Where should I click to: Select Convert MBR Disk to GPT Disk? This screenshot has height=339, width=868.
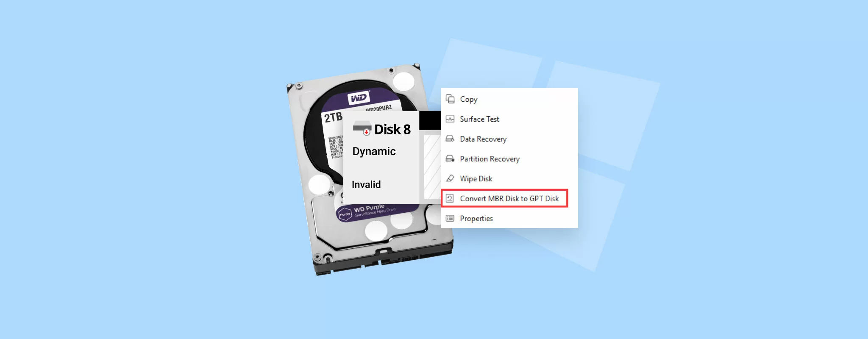tap(504, 198)
